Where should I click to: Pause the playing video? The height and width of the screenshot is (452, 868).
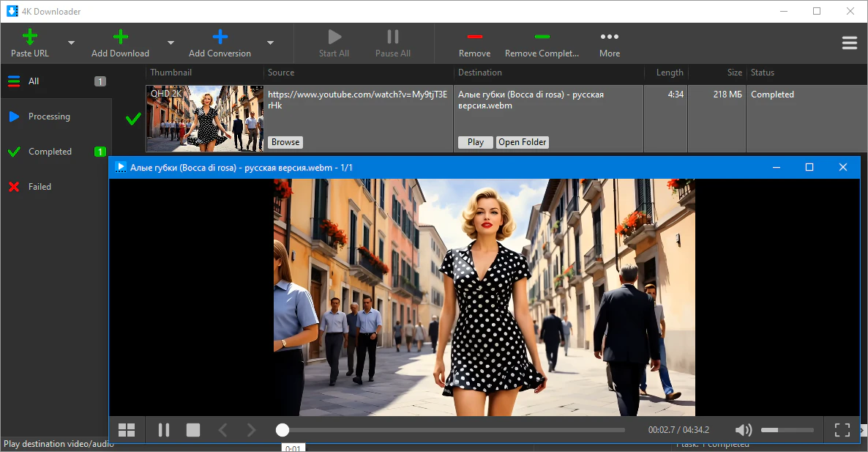(164, 430)
